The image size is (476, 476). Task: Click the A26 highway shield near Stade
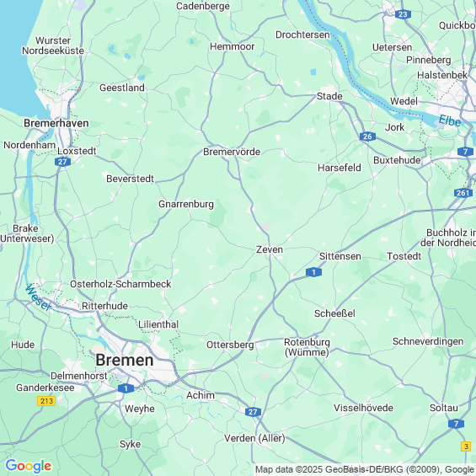[367, 136]
